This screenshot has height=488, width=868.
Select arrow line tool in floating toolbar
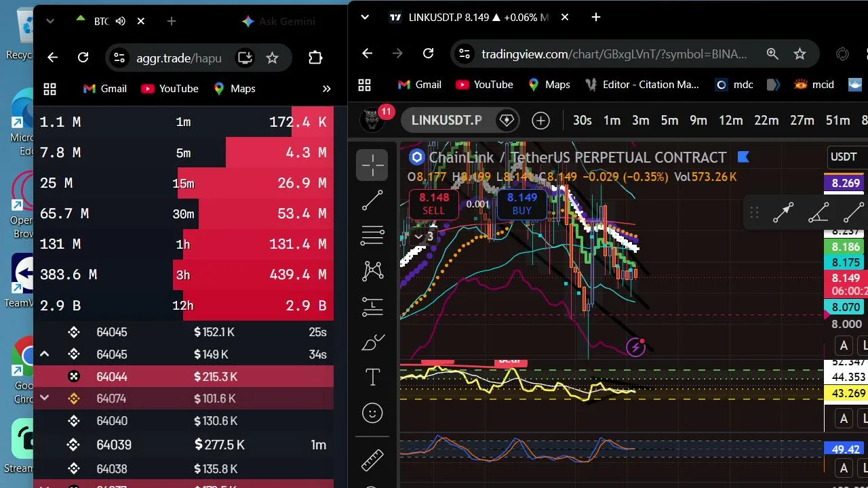pyautogui.click(x=783, y=213)
